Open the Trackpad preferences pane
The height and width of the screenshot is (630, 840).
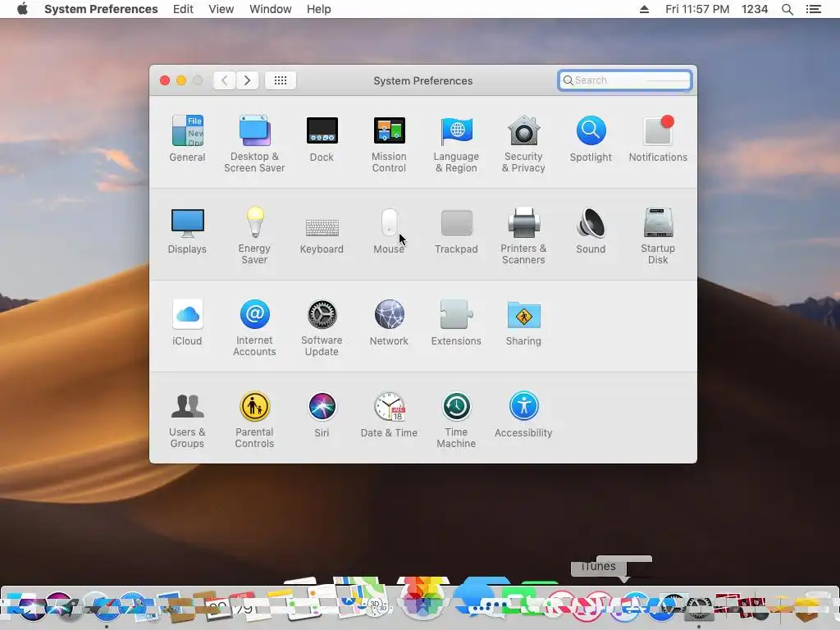[x=456, y=231]
